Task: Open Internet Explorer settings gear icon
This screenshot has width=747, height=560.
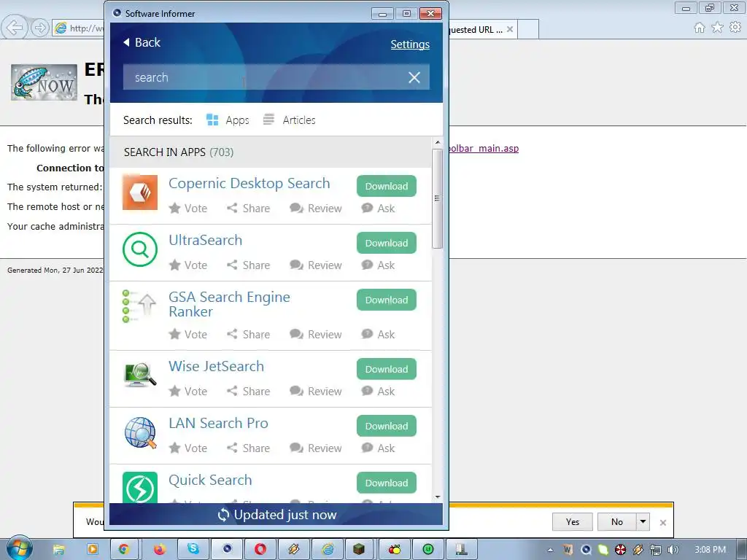Action: (735, 28)
